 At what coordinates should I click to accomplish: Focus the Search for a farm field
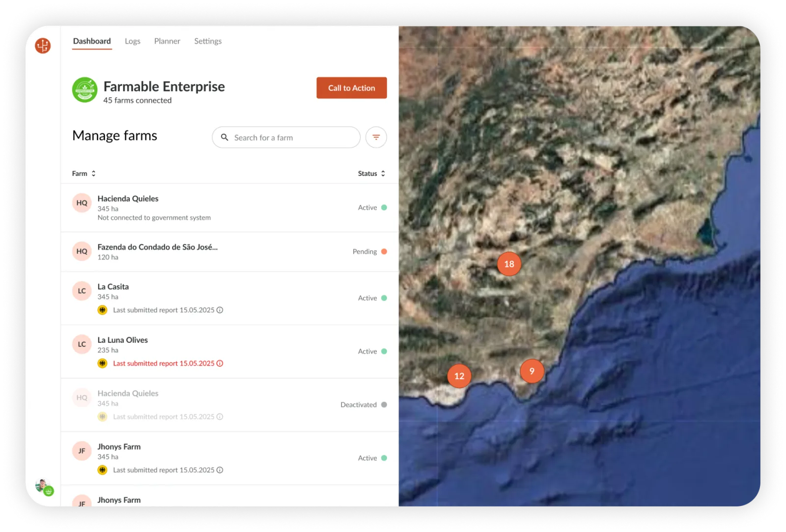(x=286, y=138)
